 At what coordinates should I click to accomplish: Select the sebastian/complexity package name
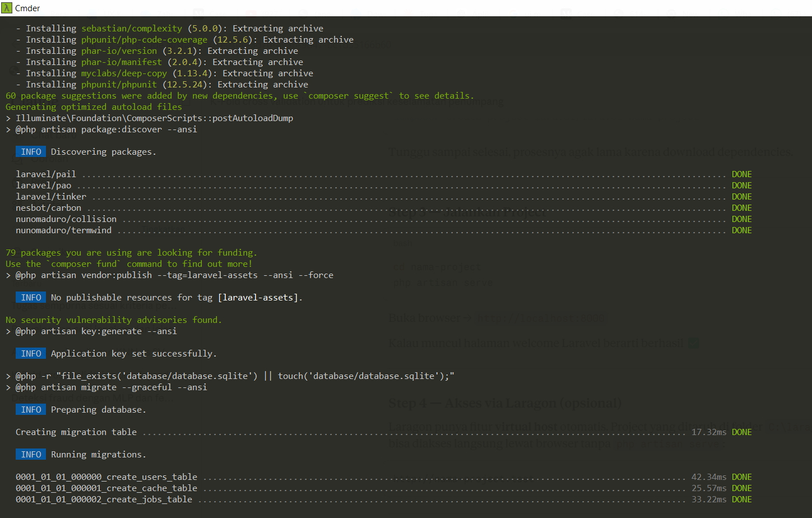coord(132,29)
